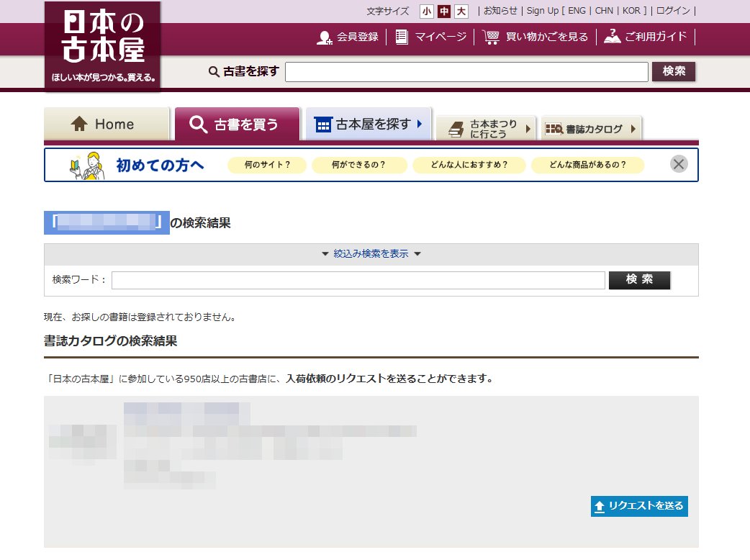Click the magnifier icon beside 古書を探す

point(214,72)
